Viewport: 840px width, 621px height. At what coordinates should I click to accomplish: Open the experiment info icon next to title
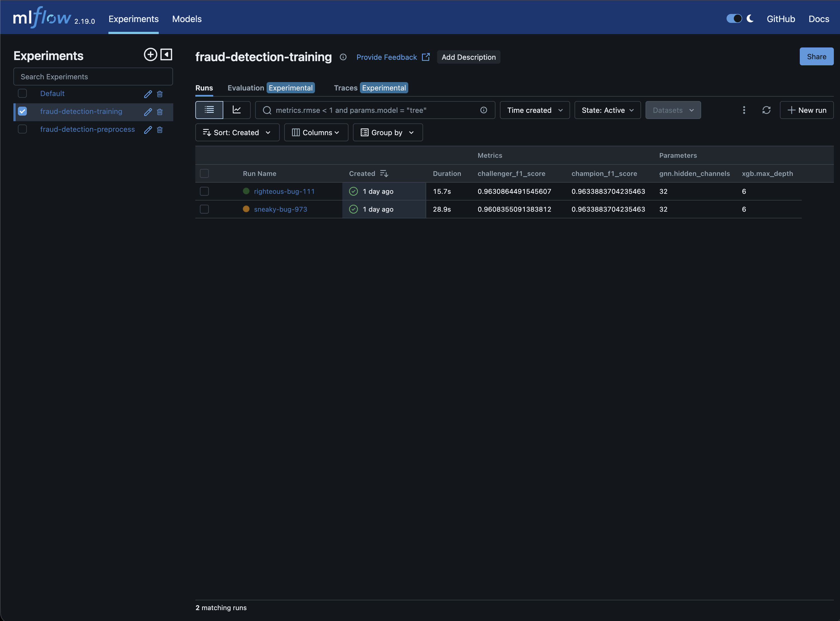tap(343, 57)
